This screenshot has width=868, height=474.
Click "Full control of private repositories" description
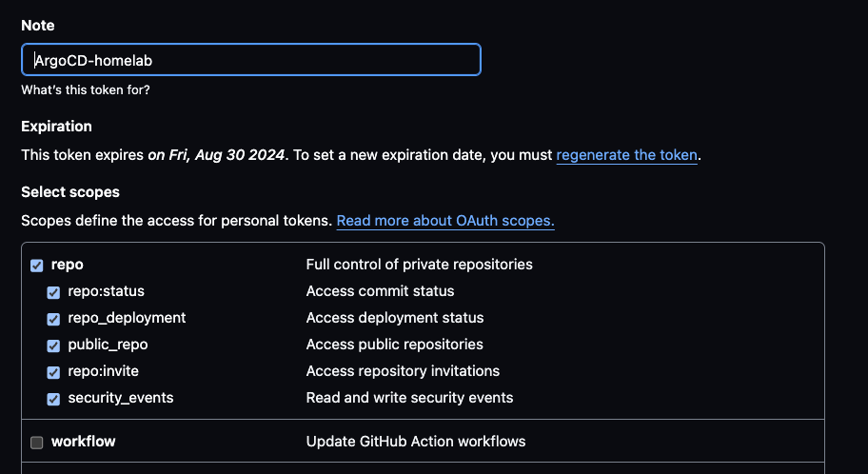pyautogui.click(x=419, y=265)
